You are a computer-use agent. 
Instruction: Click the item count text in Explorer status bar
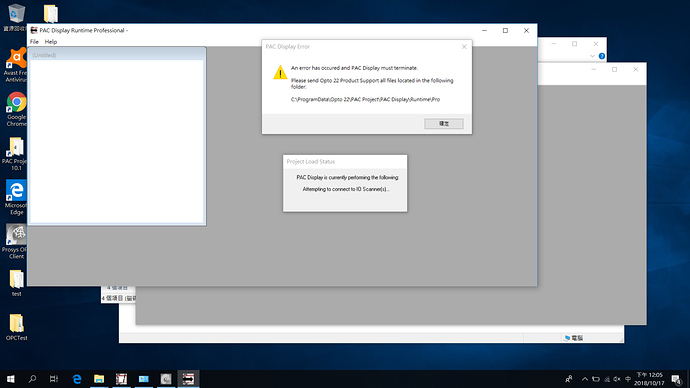[118, 298]
